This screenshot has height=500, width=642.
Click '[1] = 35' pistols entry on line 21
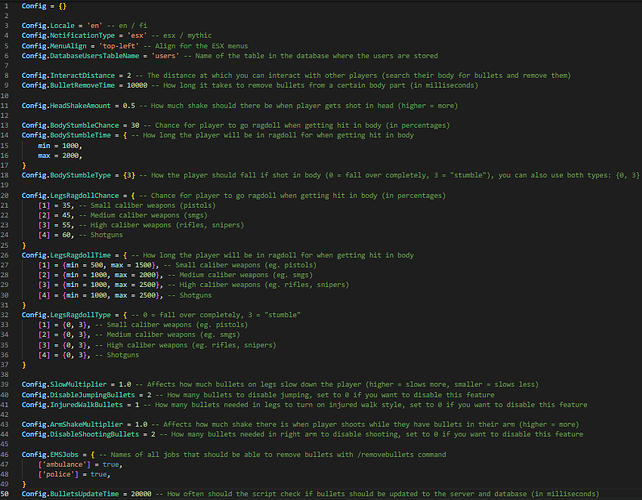[x=56, y=206]
